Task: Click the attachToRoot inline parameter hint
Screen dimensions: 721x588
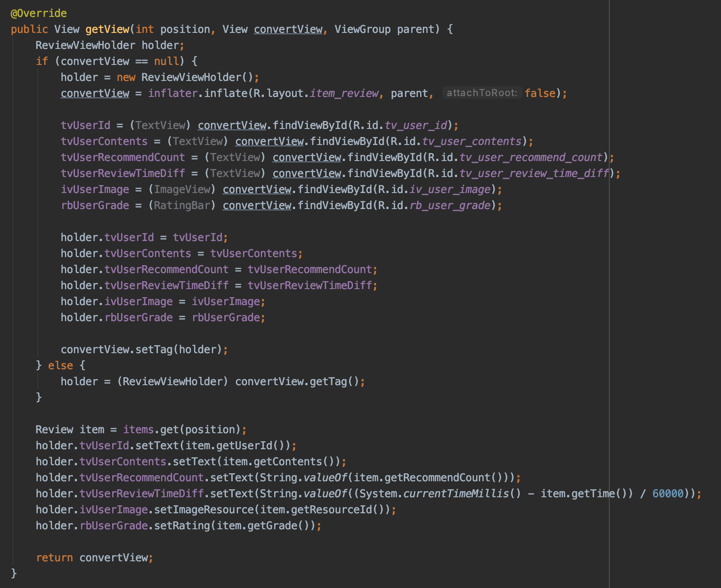Action: (482, 93)
